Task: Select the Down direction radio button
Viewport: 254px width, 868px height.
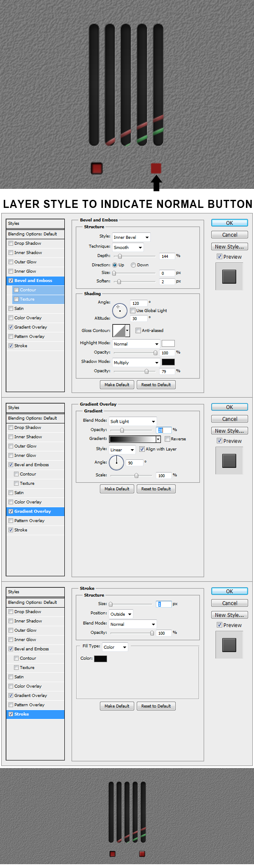Action: (x=133, y=265)
